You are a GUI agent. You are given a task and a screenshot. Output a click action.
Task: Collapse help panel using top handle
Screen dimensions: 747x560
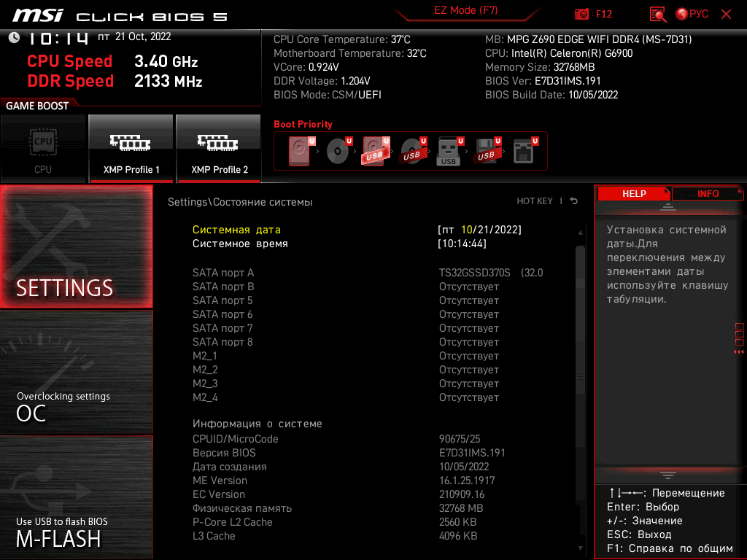(x=668, y=206)
